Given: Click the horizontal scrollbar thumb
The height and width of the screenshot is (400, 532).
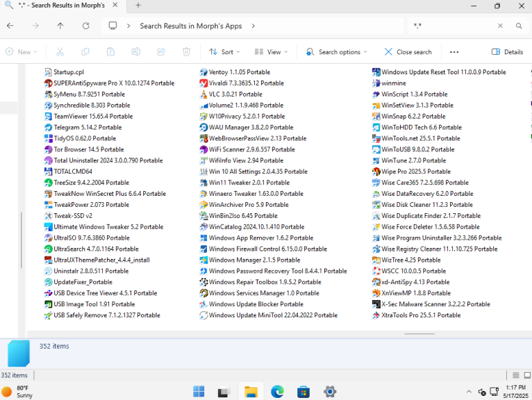Looking at the screenshot, I should pyautogui.click(x=419, y=334).
